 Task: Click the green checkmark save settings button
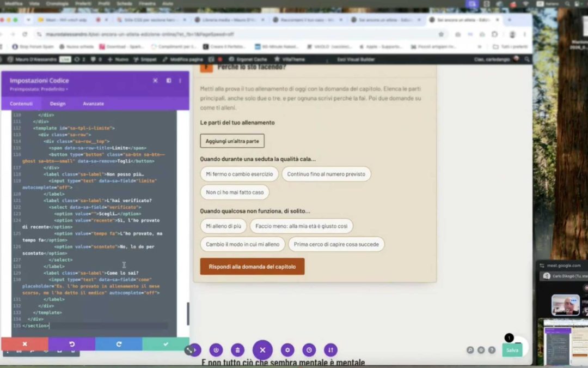166,344
